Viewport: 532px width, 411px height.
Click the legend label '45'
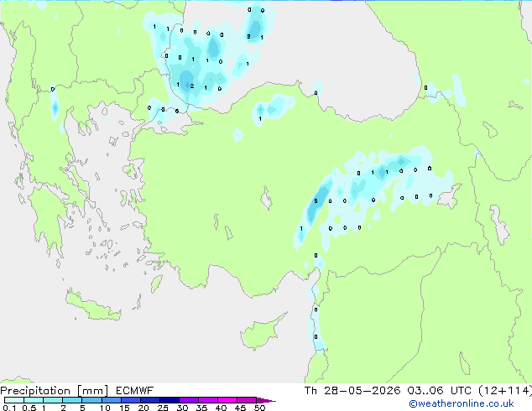point(240,408)
